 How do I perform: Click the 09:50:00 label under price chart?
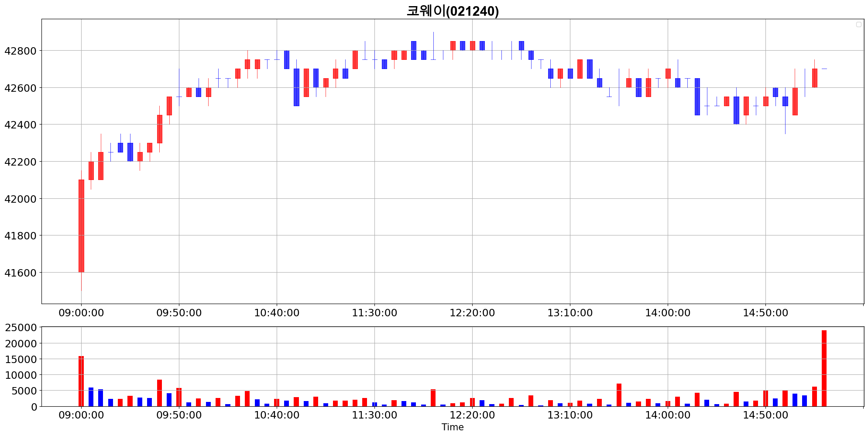point(179,313)
